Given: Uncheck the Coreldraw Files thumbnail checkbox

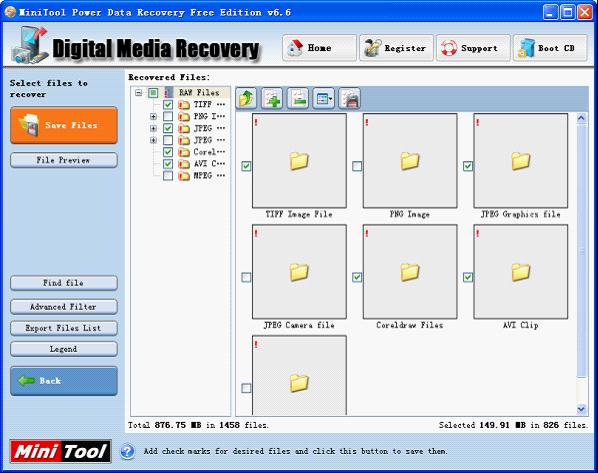Looking at the screenshot, I should pos(357,277).
